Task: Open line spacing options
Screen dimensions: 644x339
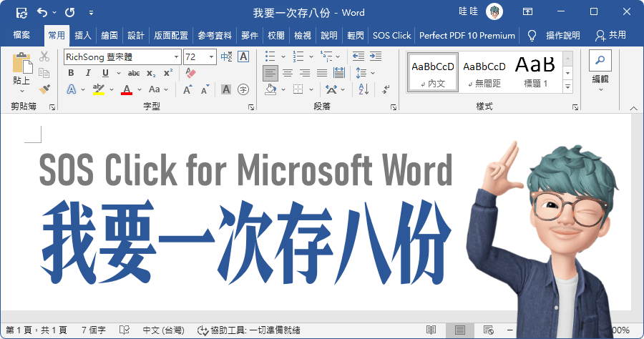Action: [361, 73]
